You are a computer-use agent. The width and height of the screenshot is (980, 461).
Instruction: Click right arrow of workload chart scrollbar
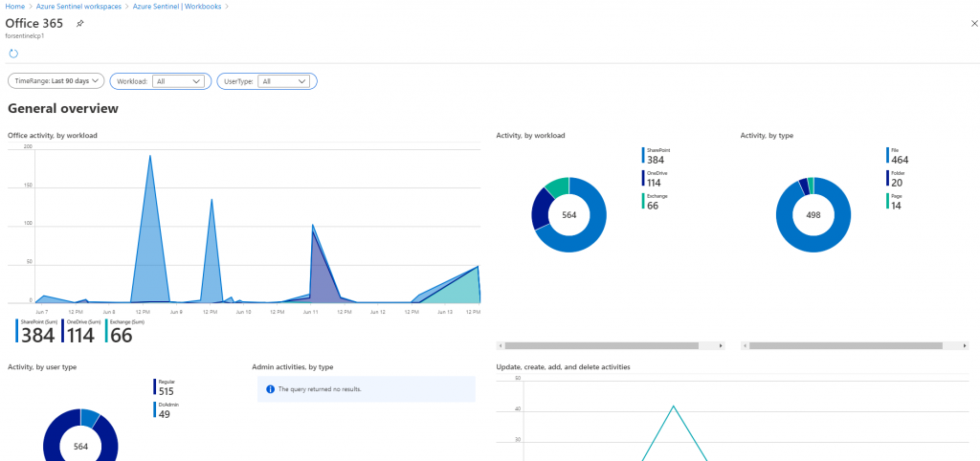tap(722, 345)
